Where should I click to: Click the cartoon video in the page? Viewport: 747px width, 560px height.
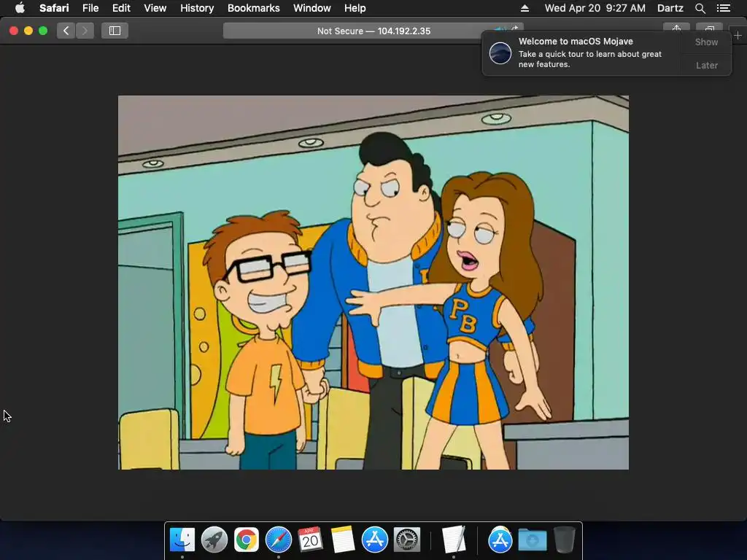373,282
